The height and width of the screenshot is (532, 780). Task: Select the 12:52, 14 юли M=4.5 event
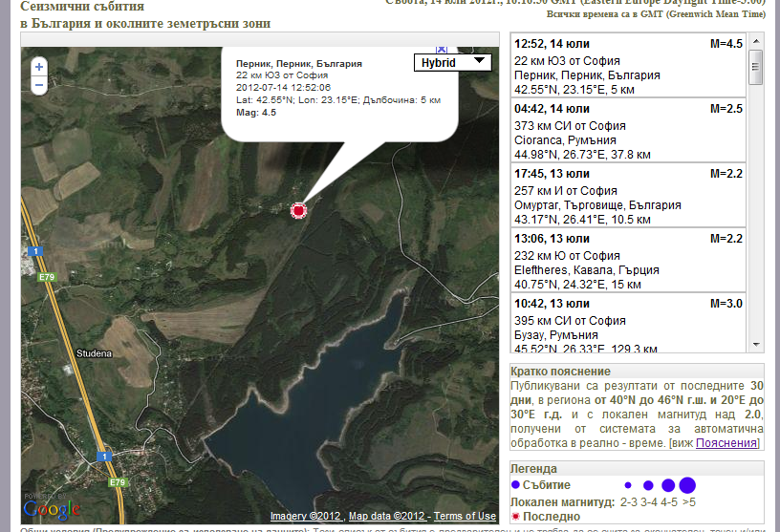pos(628,66)
